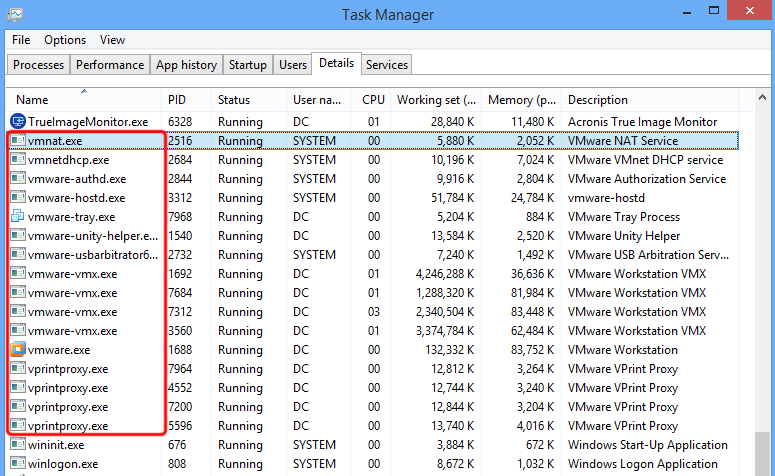Click icon of vmware-vmx.exe with PID 3560
This screenshot has height=476, width=775.
tap(18, 331)
